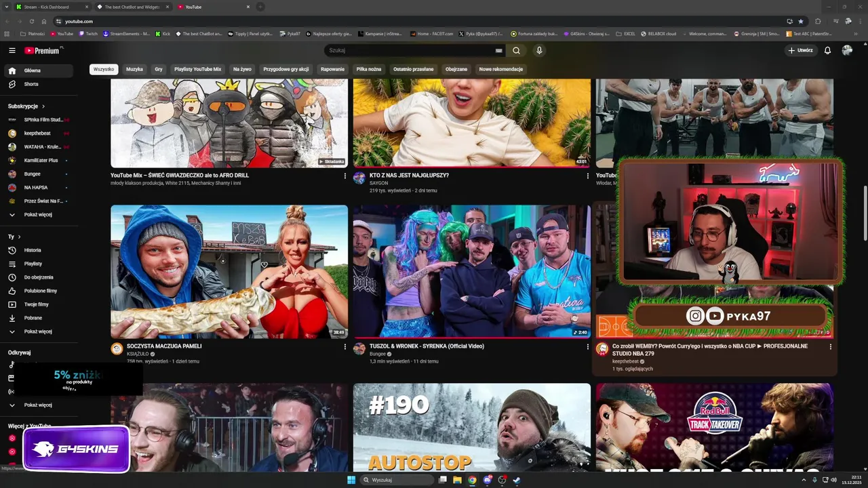This screenshot has width=868, height=488.
Task: Open NA HAPSA subscription
Action: coord(39,188)
